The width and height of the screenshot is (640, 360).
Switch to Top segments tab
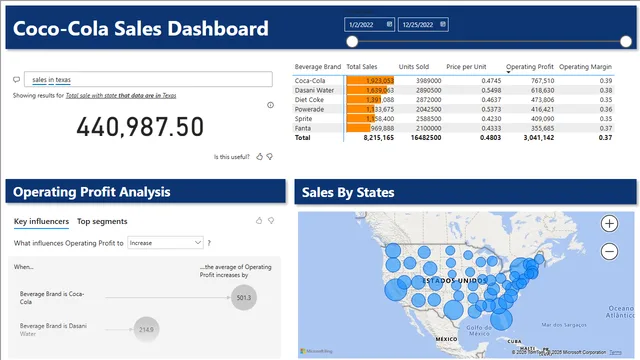click(102, 221)
